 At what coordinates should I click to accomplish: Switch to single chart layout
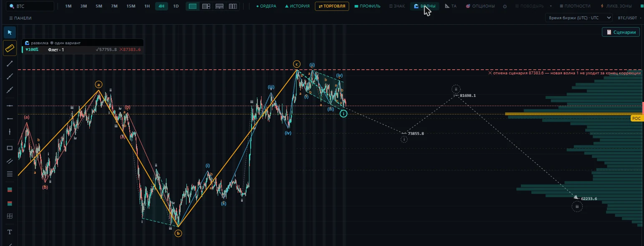(x=193, y=6)
